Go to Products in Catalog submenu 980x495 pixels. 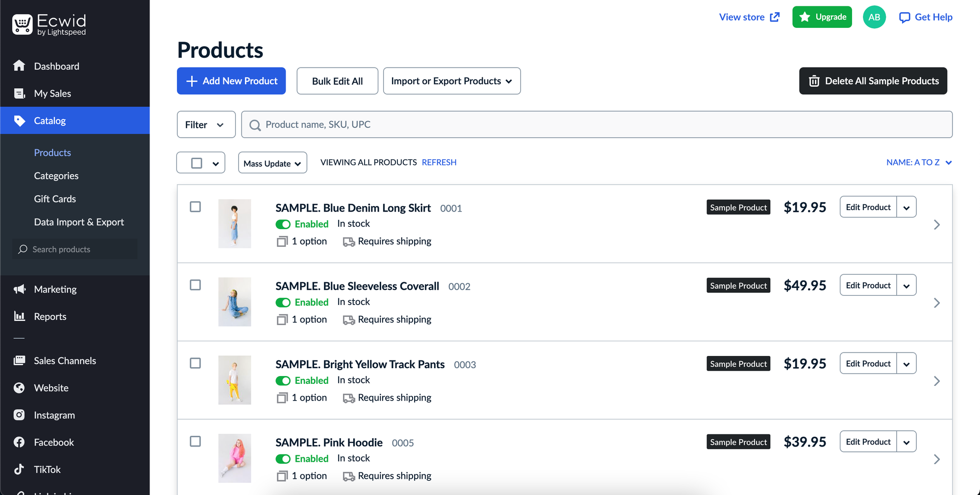pyautogui.click(x=52, y=153)
